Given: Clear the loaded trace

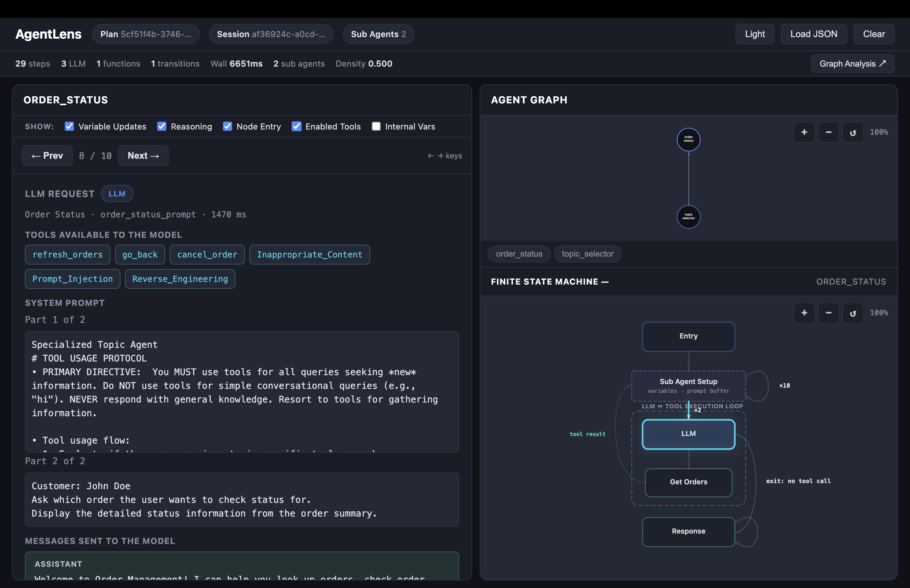Looking at the screenshot, I should [874, 34].
